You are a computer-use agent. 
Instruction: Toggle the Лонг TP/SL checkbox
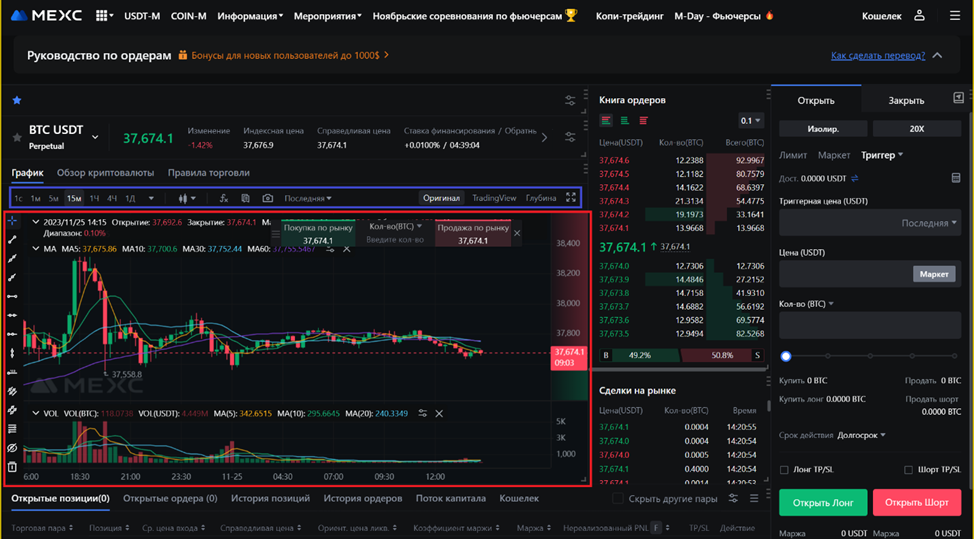coord(784,469)
